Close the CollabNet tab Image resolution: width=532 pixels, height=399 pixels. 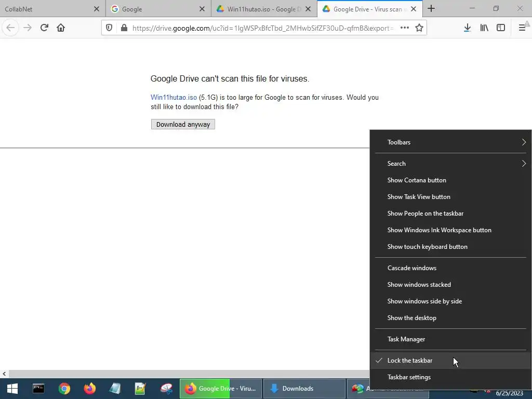tap(96, 9)
